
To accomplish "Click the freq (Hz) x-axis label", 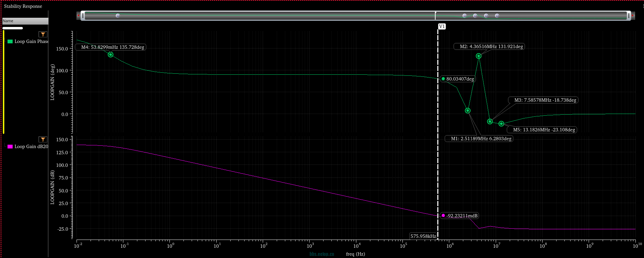I will (x=355, y=254).
